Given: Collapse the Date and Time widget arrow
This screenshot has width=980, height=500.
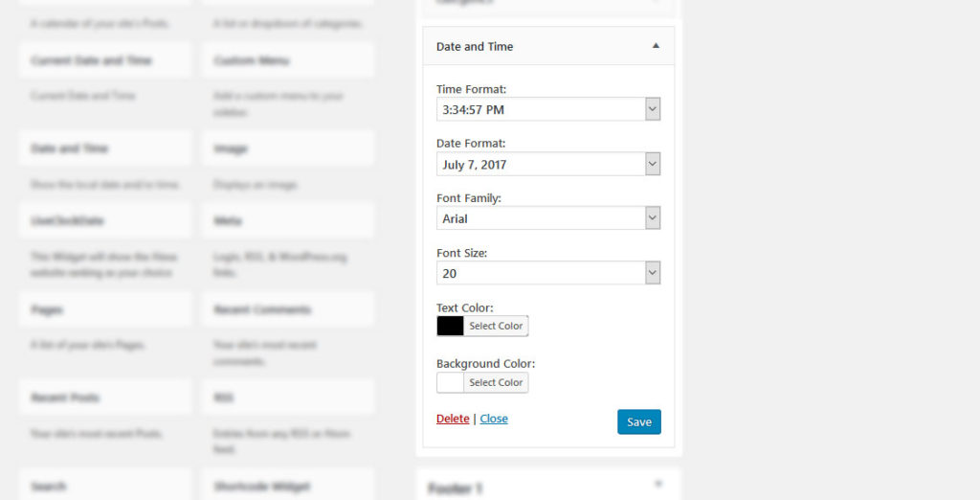Looking at the screenshot, I should point(656,46).
